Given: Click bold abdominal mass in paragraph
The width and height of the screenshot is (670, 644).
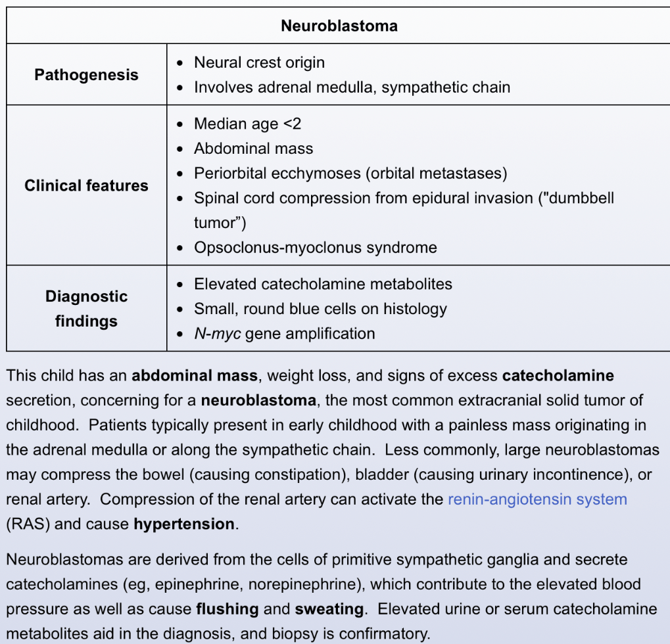Looking at the screenshot, I should 195,375.
